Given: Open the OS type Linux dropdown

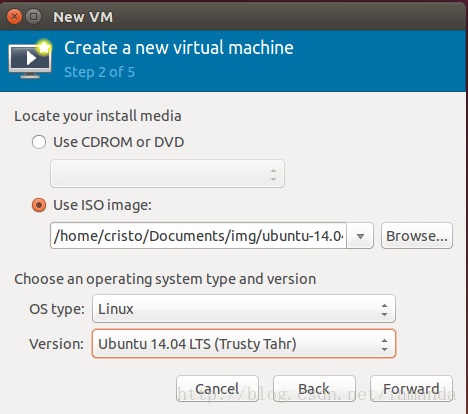Looking at the screenshot, I should click(x=244, y=309).
